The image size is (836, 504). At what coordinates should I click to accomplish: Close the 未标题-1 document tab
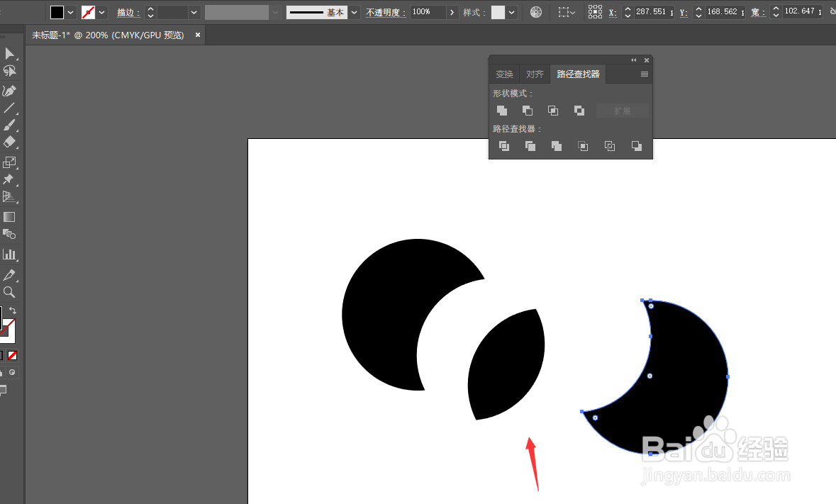coord(198,35)
